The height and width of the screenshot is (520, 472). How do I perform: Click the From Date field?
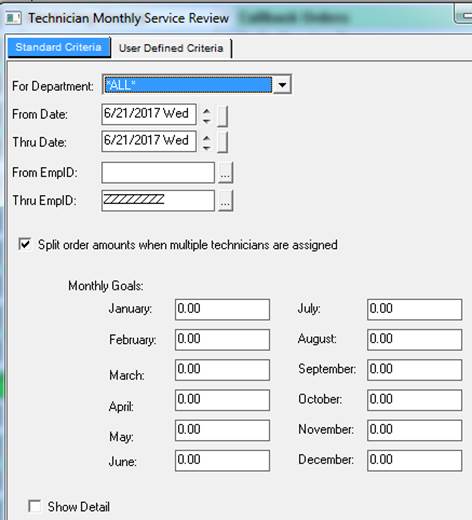(149, 114)
